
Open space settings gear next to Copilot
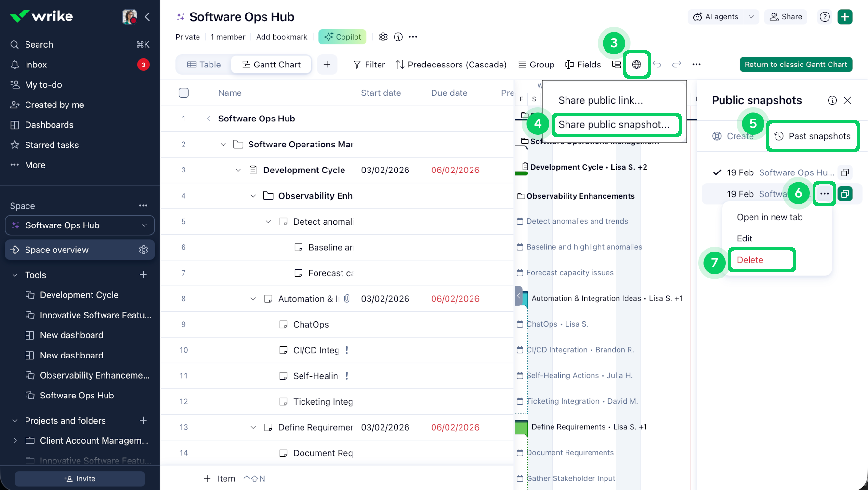383,37
